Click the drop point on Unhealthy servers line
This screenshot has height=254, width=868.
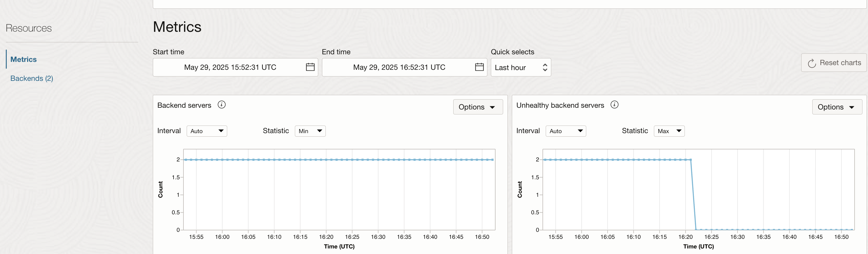(x=691, y=160)
